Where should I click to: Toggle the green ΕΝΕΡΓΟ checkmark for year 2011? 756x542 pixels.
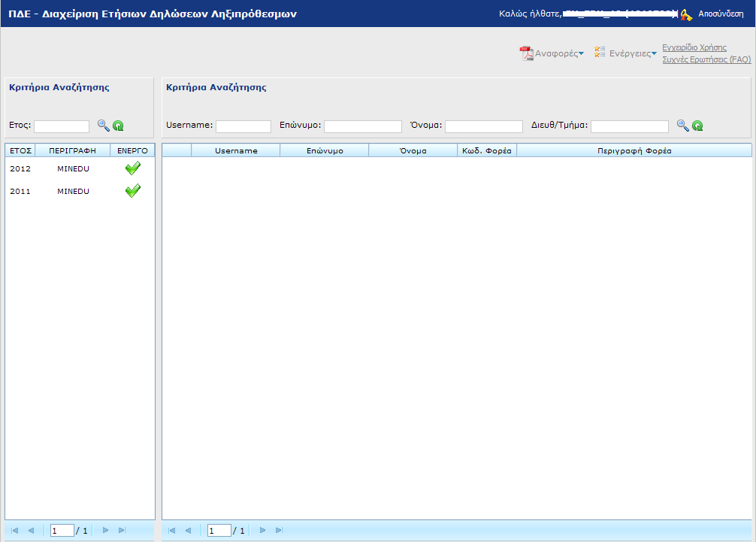coord(132,191)
